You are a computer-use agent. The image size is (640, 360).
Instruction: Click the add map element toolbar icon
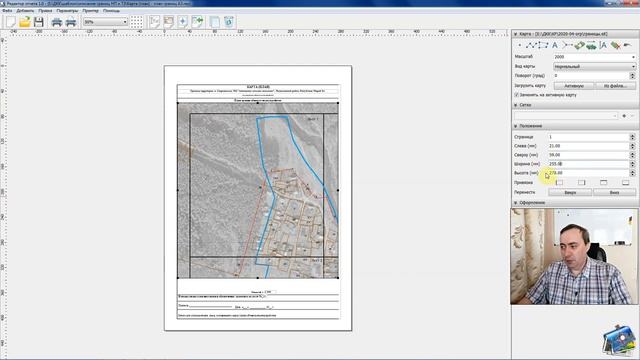[183, 22]
